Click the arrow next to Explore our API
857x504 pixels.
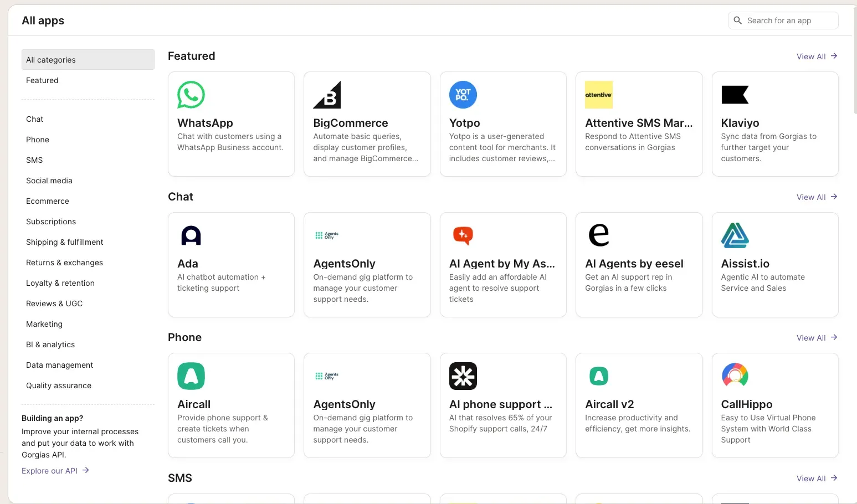[86, 470]
